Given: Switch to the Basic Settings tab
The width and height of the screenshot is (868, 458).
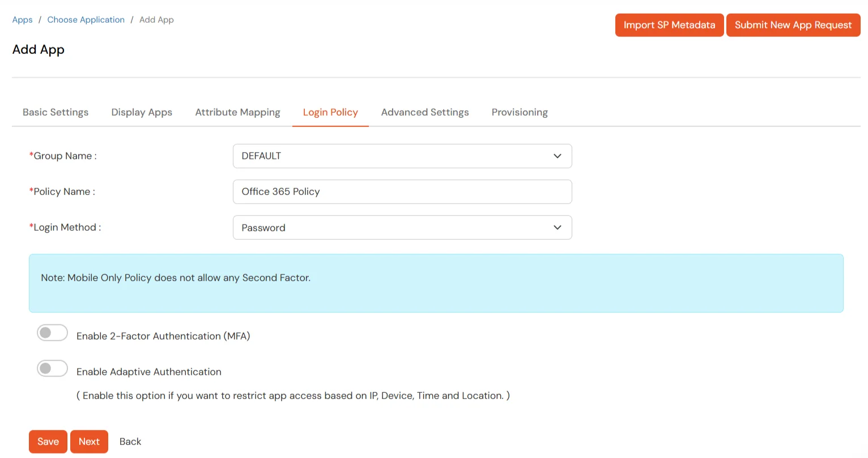Looking at the screenshot, I should pyautogui.click(x=55, y=112).
